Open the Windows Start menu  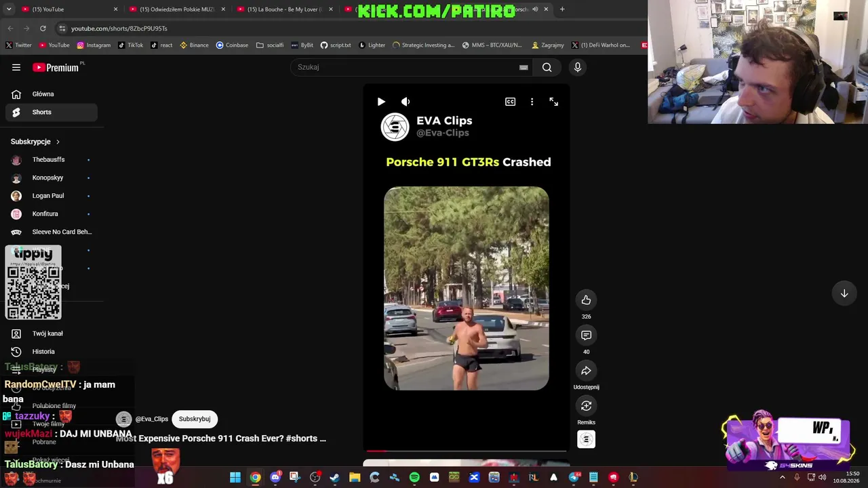click(x=235, y=478)
